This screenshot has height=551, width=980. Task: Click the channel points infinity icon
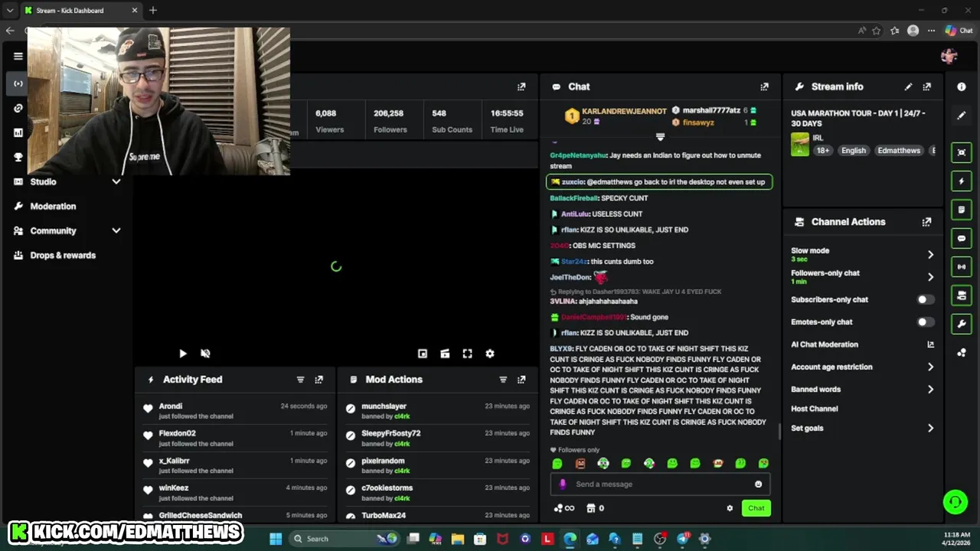pos(563,508)
